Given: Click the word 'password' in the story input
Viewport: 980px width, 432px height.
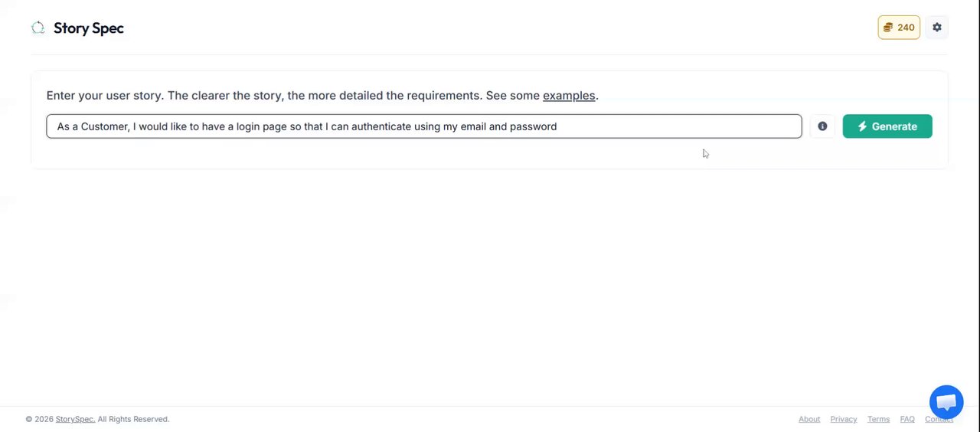Looking at the screenshot, I should pyautogui.click(x=533, y=126).
